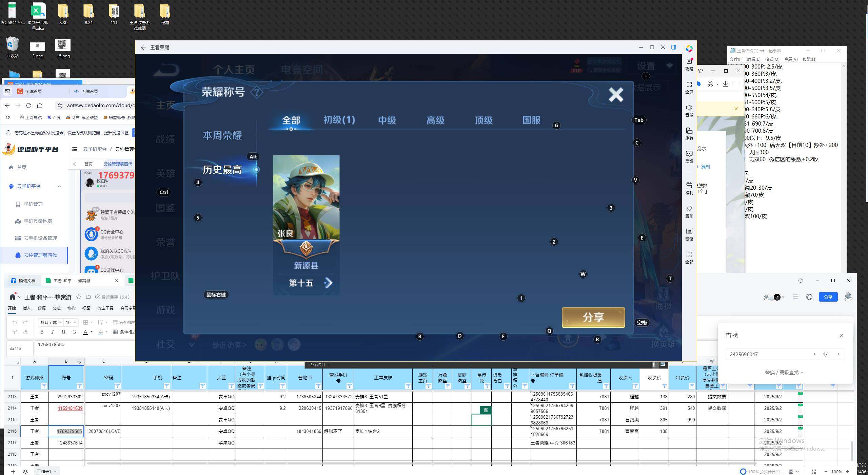Click the 福利 icon in the game sidebar
Image resolution: width=868 pixels, height=475 pixels.
tap(689, 188)
